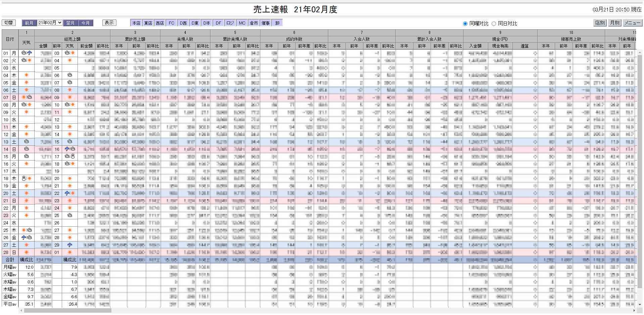Screen dimensions: 644x315
Task: Click the cloud icon beside previous-year date 15
Action: 70,142
